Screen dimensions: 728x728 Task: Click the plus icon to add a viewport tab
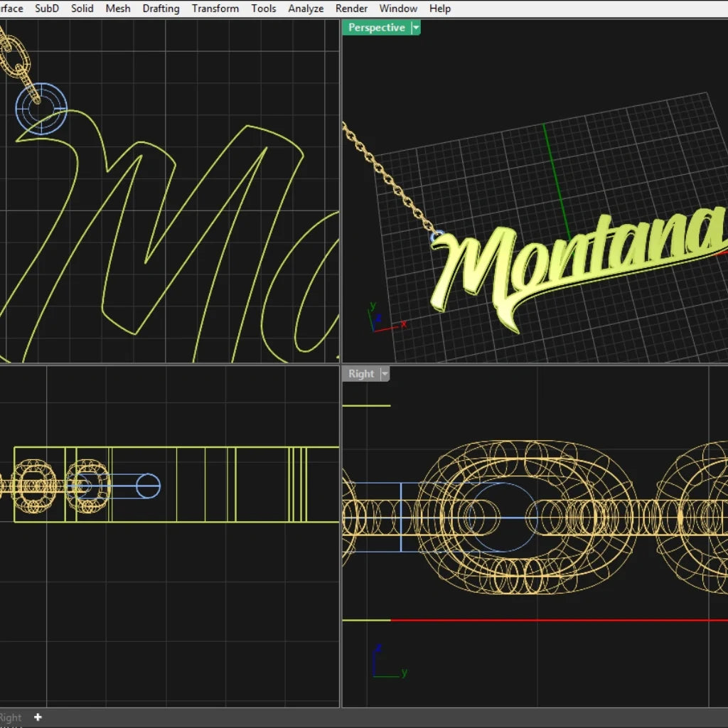point(38,717)
